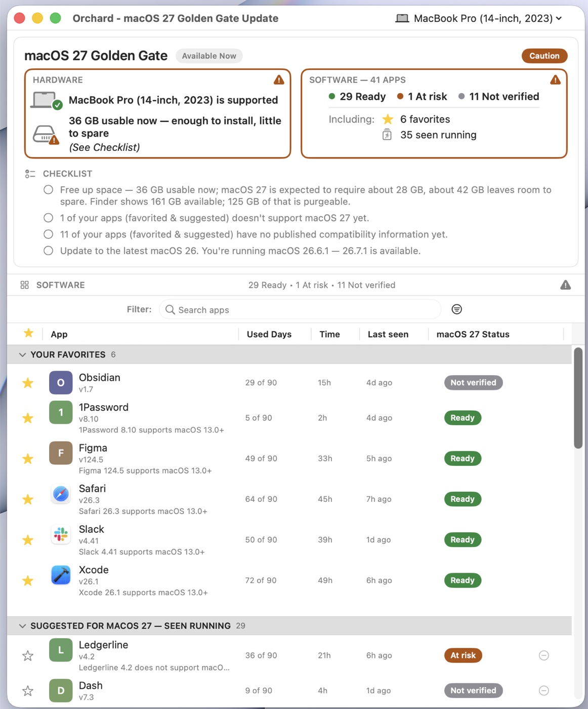Screen dimensions: 588x709
Task: Click the Software card warning triangle
Action: click(555, 80)
